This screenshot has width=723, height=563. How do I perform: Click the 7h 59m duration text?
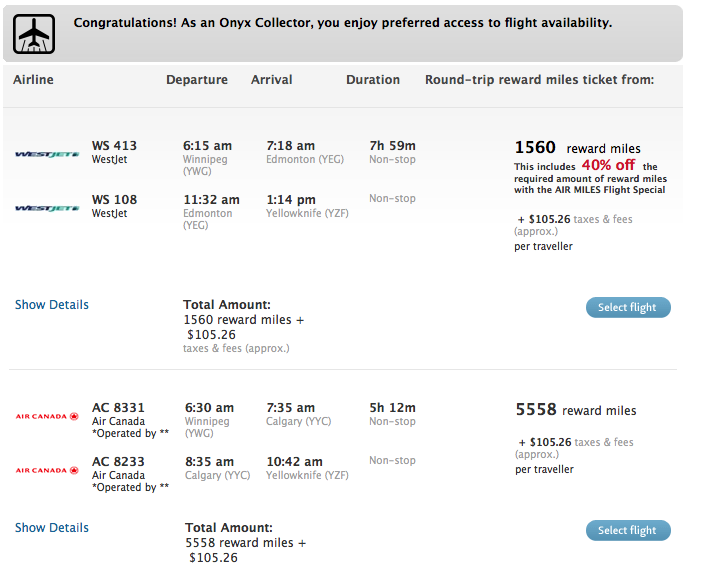click(392, 146)
